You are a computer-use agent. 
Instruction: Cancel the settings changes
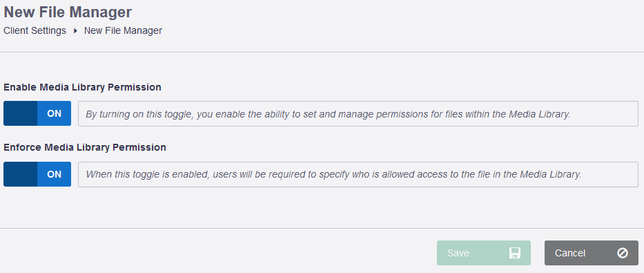[592, 253]
